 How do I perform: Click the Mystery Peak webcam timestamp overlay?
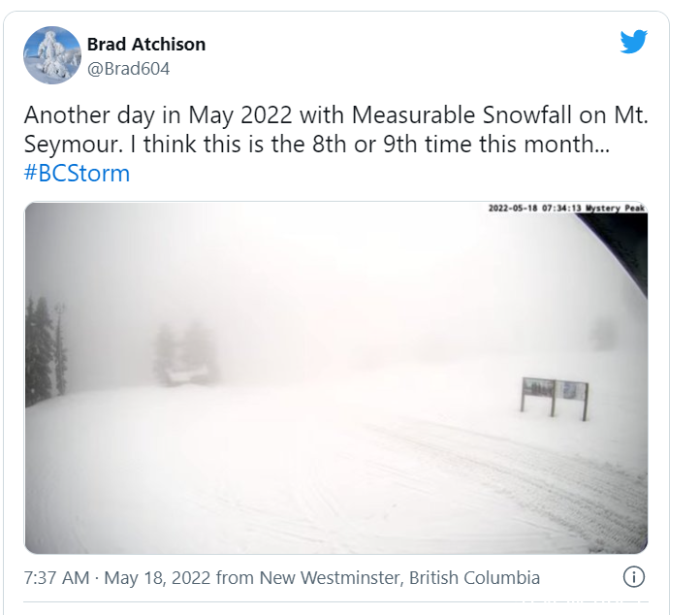[x=566, y=209]
